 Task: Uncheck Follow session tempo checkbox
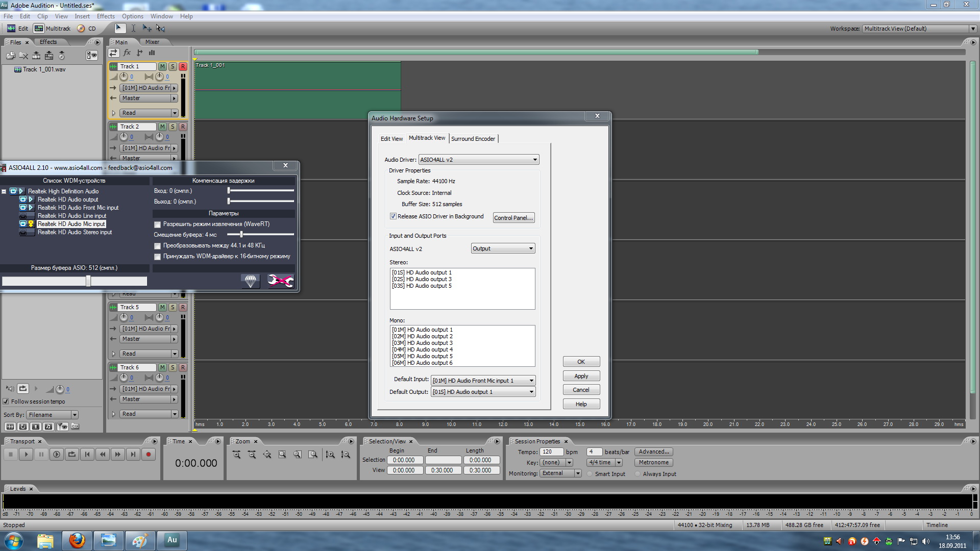6,402
